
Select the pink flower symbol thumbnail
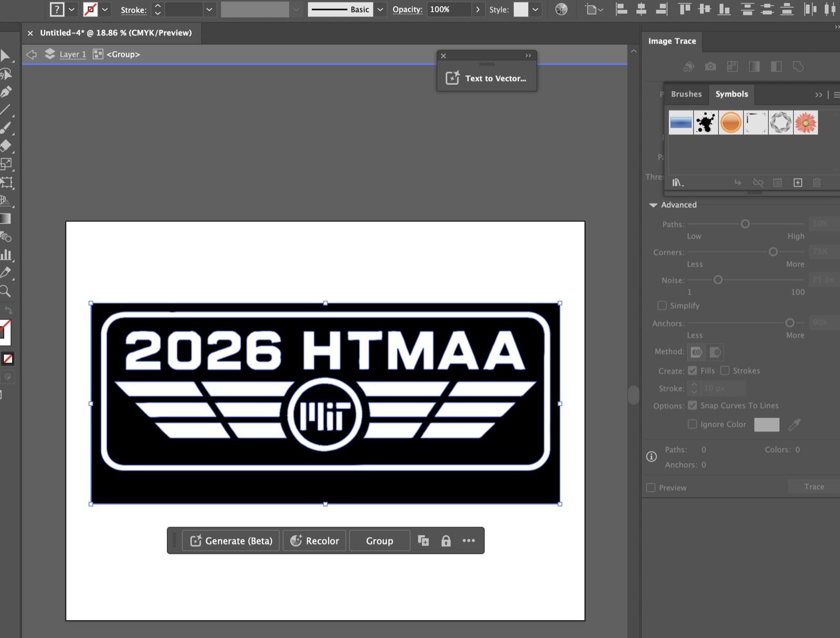click(x=806, y=123)
